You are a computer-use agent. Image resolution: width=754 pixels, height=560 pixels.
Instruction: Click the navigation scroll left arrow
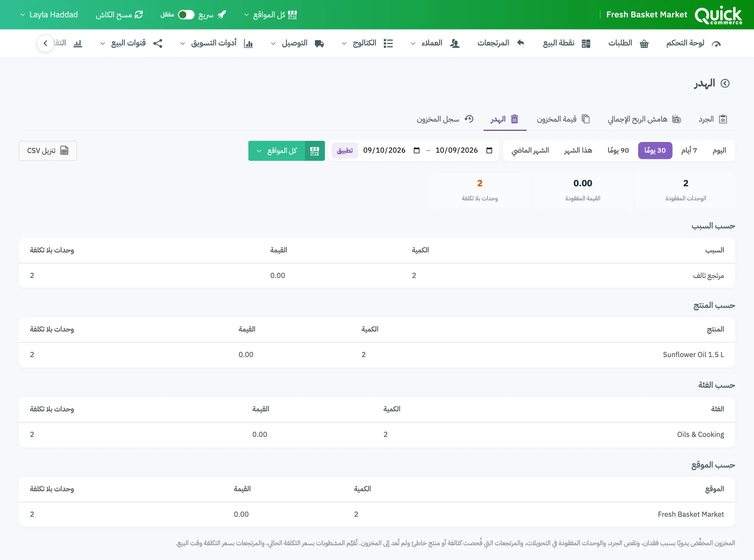[45, 43]
